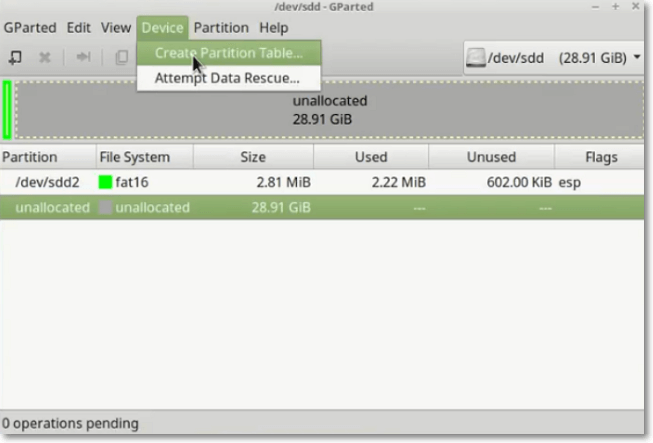Screen dimensions: 653x443
Task: Choose Create Partition Table...
Action: (x=229, y=53)
